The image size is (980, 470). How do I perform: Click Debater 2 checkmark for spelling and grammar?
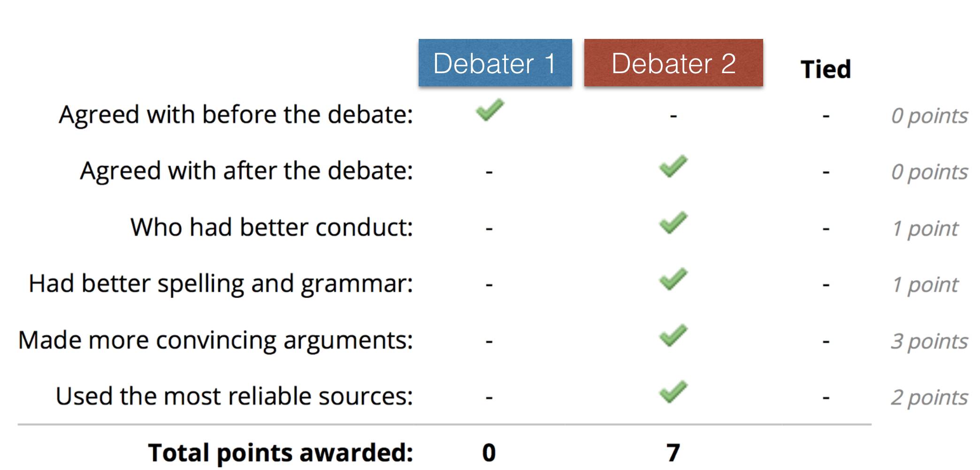click(673, 279)
